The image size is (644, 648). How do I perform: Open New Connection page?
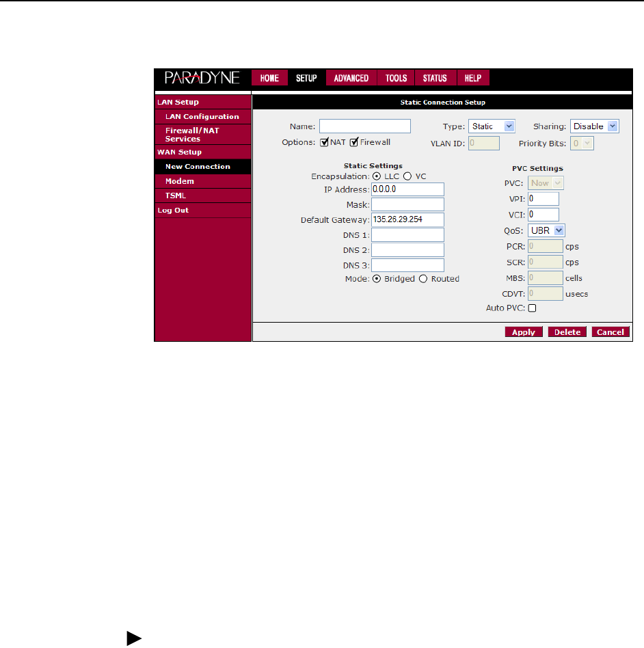coord(203,167)
